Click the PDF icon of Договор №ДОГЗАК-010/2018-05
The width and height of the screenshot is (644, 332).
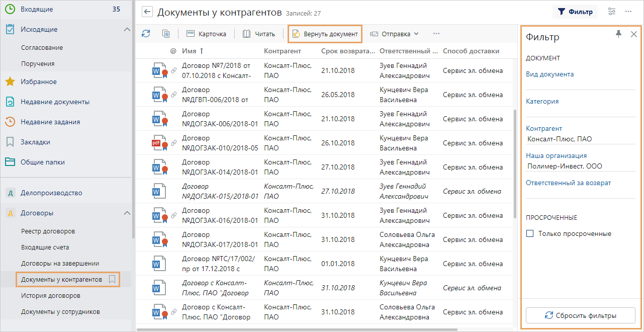click(159, 143)
